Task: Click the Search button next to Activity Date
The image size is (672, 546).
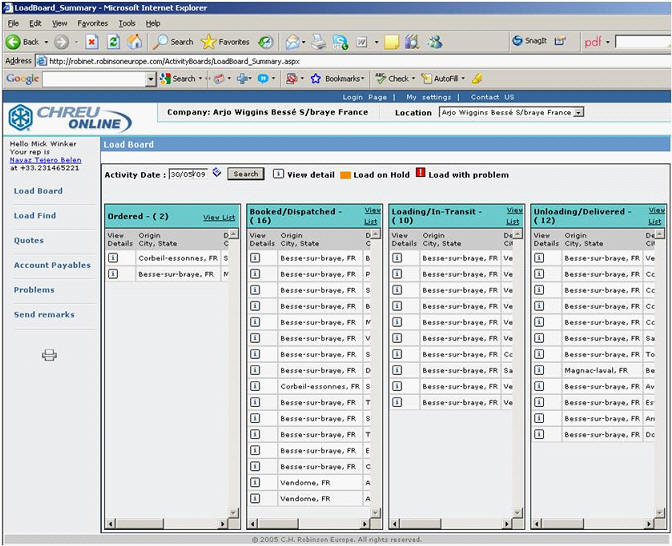Action: (245, 174)
